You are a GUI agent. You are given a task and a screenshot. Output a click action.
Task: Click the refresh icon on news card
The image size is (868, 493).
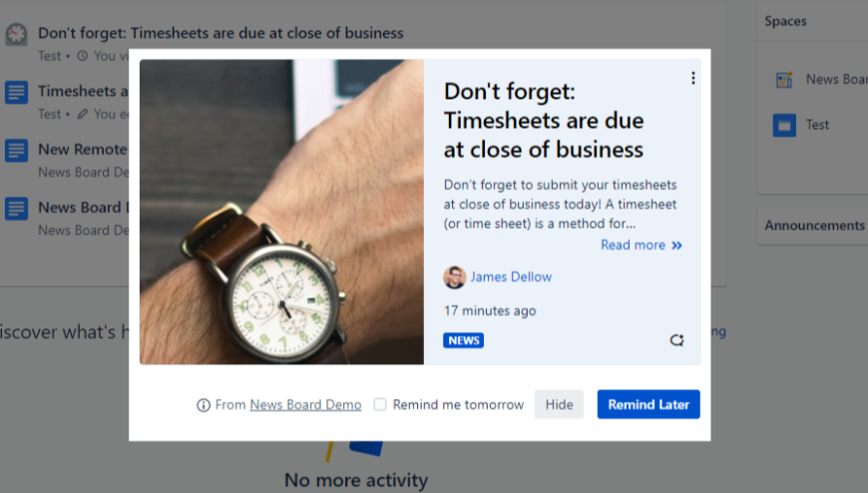pyautogui.click(x=676, y=340)
